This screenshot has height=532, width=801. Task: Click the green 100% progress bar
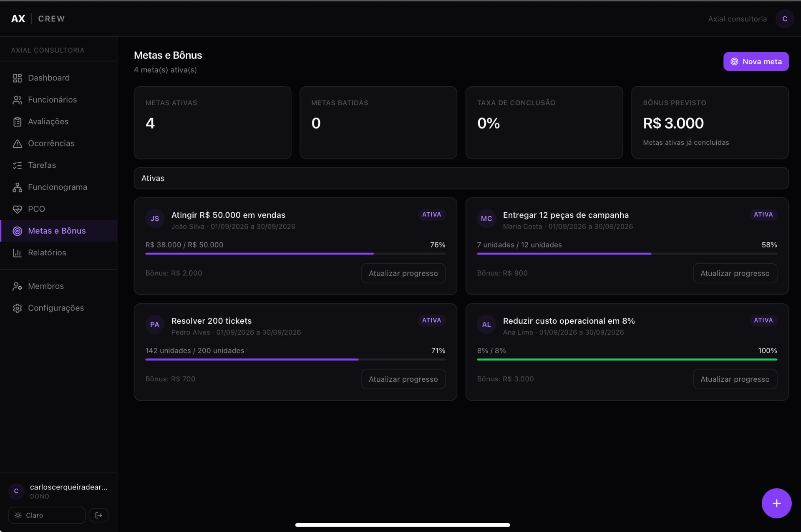click(x=627, y=359)
